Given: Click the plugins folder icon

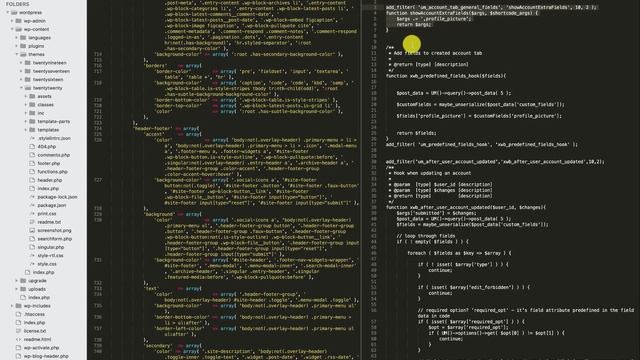Looking at the screenshot, I should [x=23, y=46].
